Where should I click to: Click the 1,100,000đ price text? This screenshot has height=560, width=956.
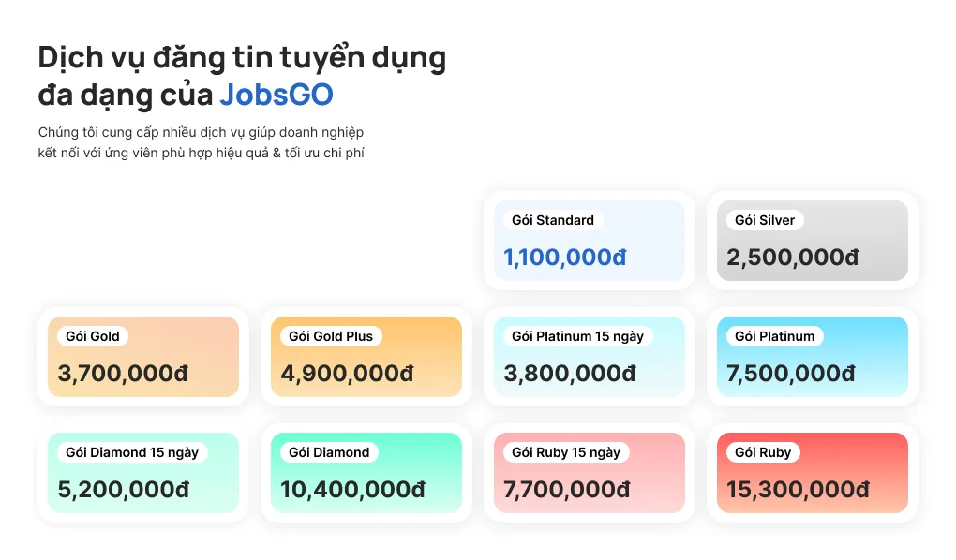click(x=564, y=258)
